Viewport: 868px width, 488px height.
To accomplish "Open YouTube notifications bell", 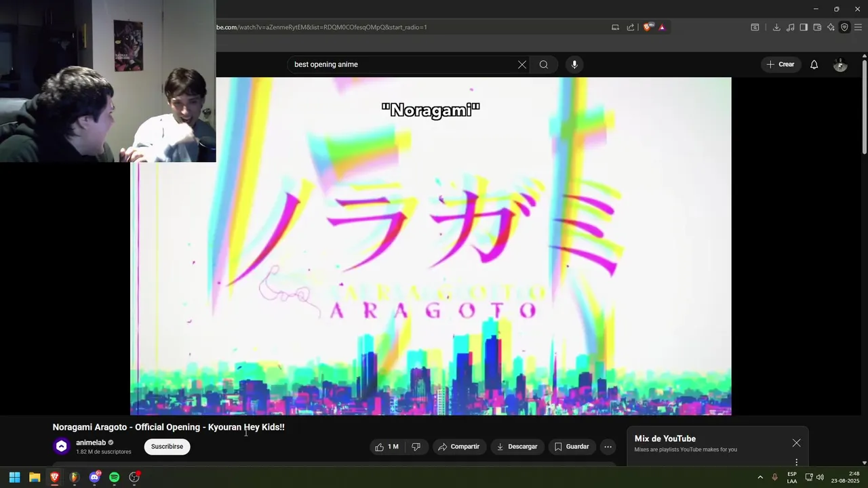I will 814,64.
